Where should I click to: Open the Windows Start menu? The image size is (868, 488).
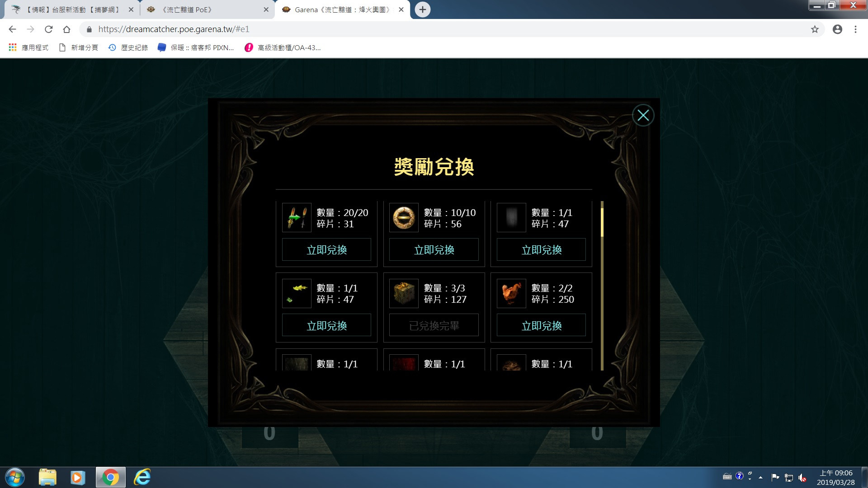pyautogui.click(x=14, y=478)
